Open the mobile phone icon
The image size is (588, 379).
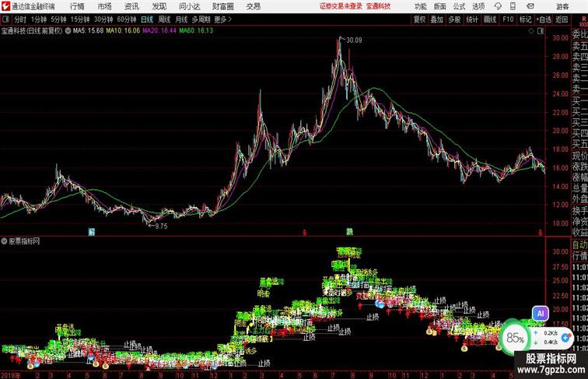tap(513, 6)
